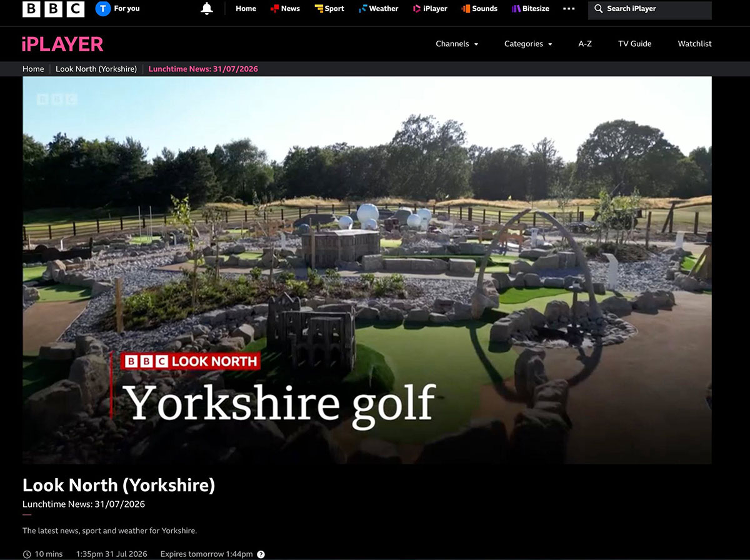The image size is (750, 560).
Task: Click the pink iPlayer logo
Action: [62, 44]
